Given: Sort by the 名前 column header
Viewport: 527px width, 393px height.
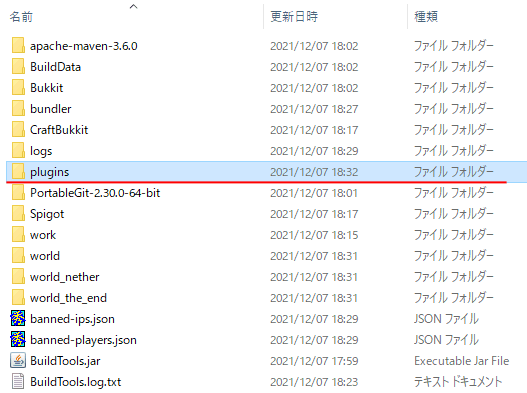Looking at the screenshot, I should click(x=21, y=16).
